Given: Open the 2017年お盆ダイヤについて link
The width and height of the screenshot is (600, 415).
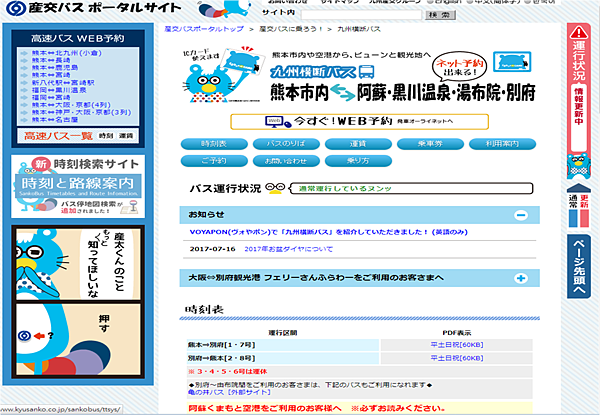Looking at the screenshot, I should click(x=289, y=249).
